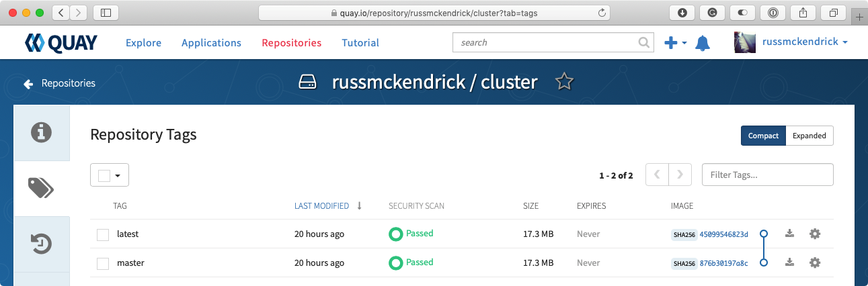Click the Passed scan icon for master

395,263
